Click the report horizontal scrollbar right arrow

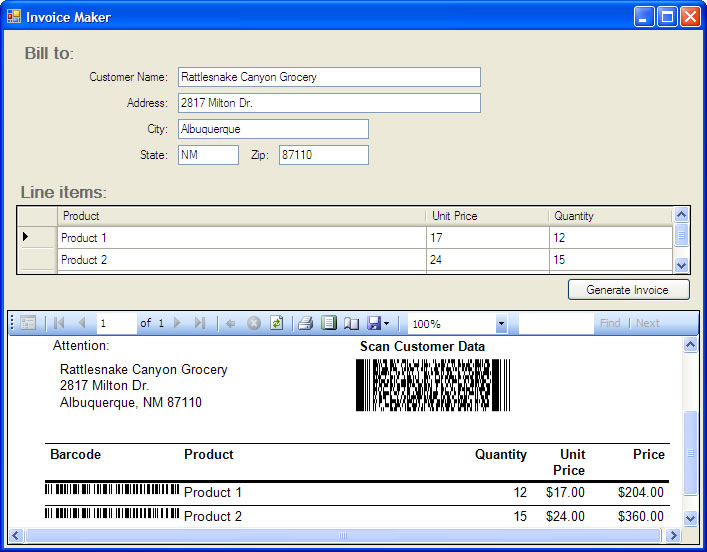672,536
